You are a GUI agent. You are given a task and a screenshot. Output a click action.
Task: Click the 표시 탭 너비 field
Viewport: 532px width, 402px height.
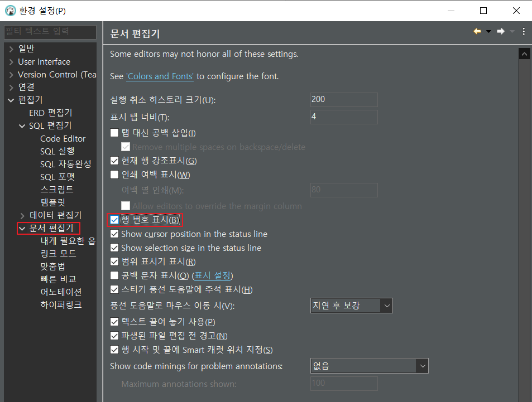[344, 117]
